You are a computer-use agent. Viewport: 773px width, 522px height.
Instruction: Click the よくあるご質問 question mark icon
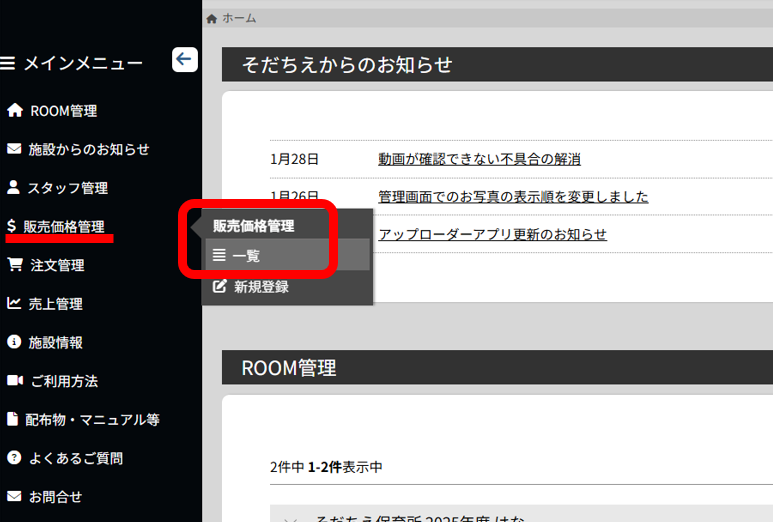click(14, 458)
